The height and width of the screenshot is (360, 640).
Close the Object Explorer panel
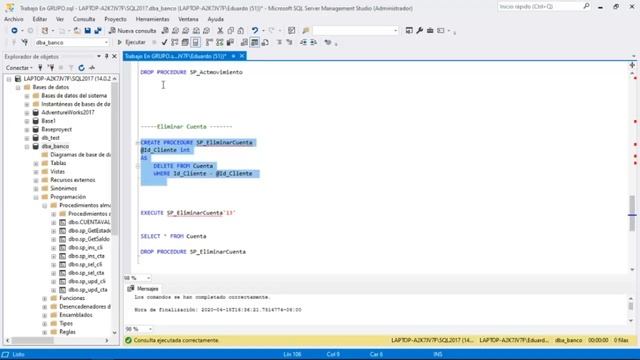(x=114, y=56)
